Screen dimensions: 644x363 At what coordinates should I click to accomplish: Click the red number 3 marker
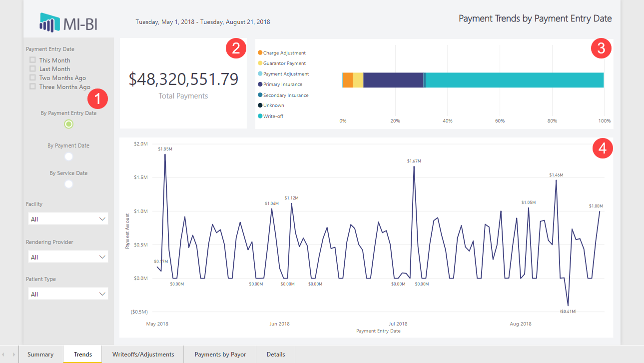601,48
